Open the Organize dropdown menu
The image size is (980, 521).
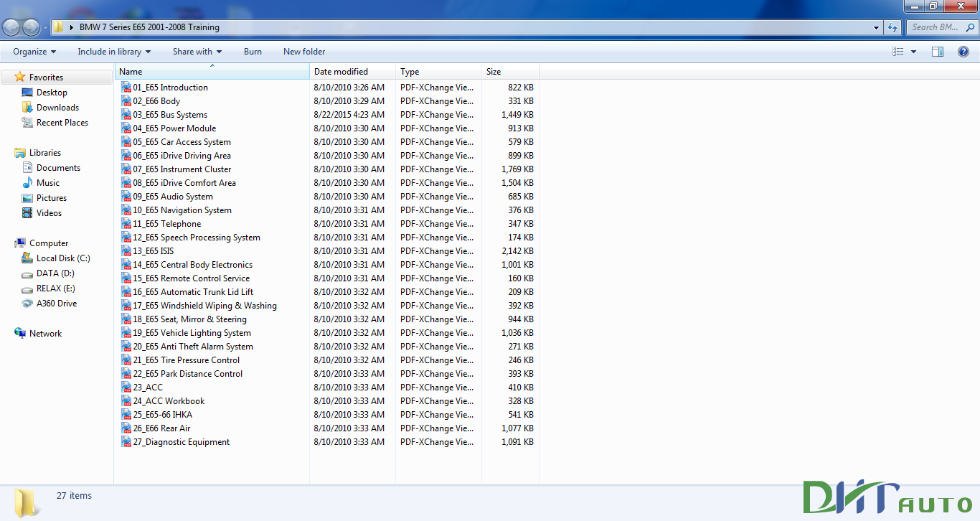pos(34,52)
